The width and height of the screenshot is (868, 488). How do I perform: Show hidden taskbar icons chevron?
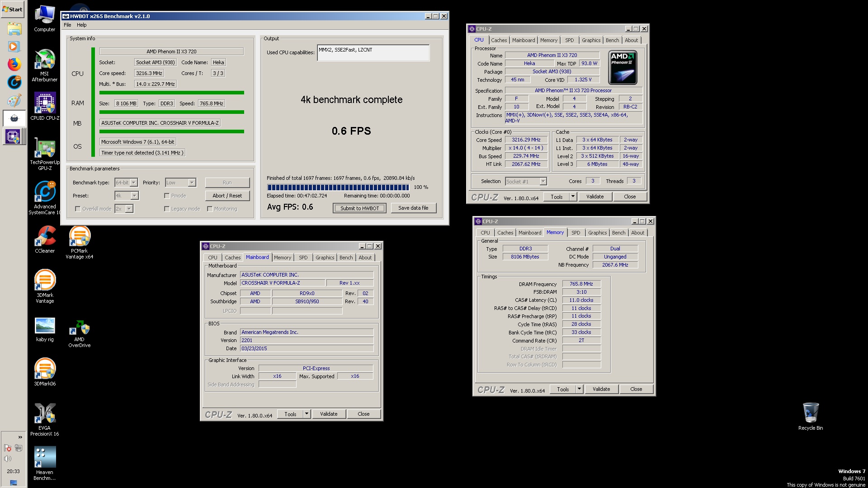click(x=20, y=437)
